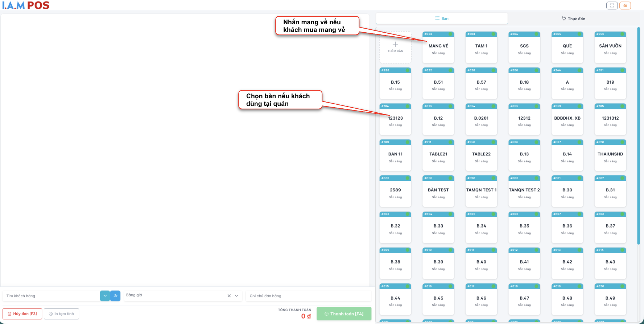Open the Thực đơn menu tab

tap(573, 18)
